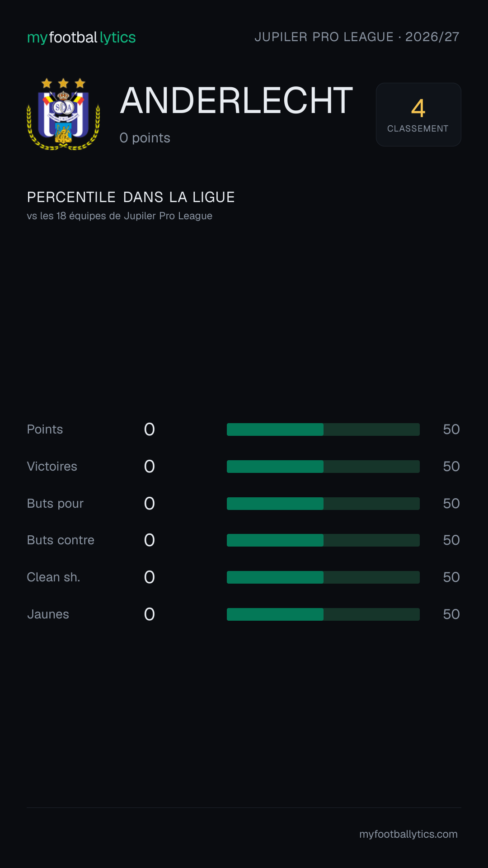Image resolution: width=488 pixels, height=868 pixels.
Task: Select the ANDERLECHT team title
Action: coord(236,100)
